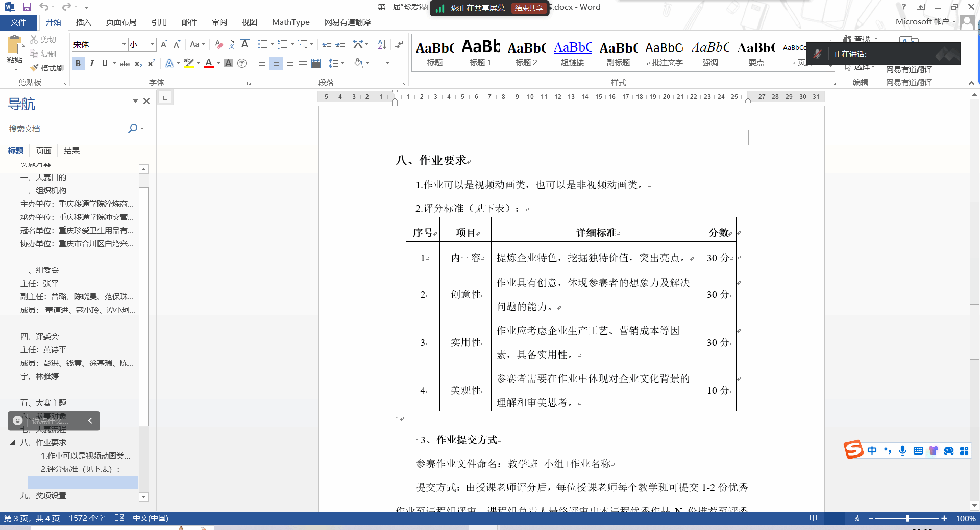980x530 pixels.
Task: Click the Format Painter button
Action: [46, 68]
